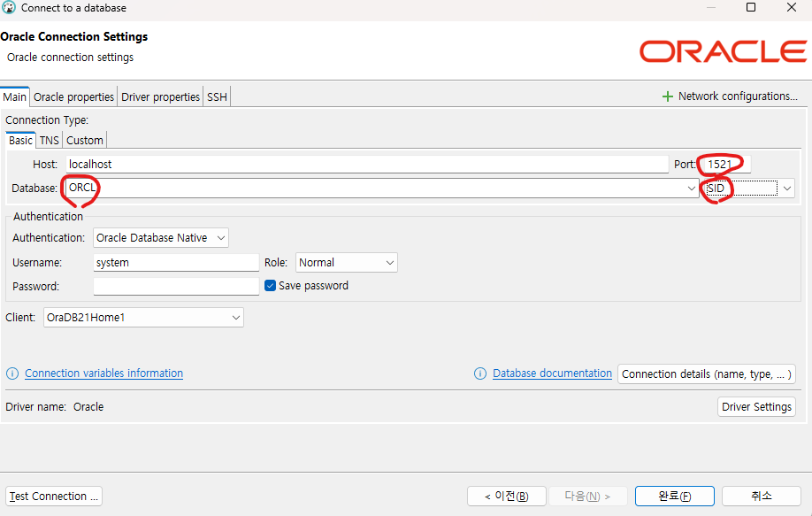Close the Connect to a database window
Image resolution: width=812 pixels, height=516 pixels.
point(792,7)
